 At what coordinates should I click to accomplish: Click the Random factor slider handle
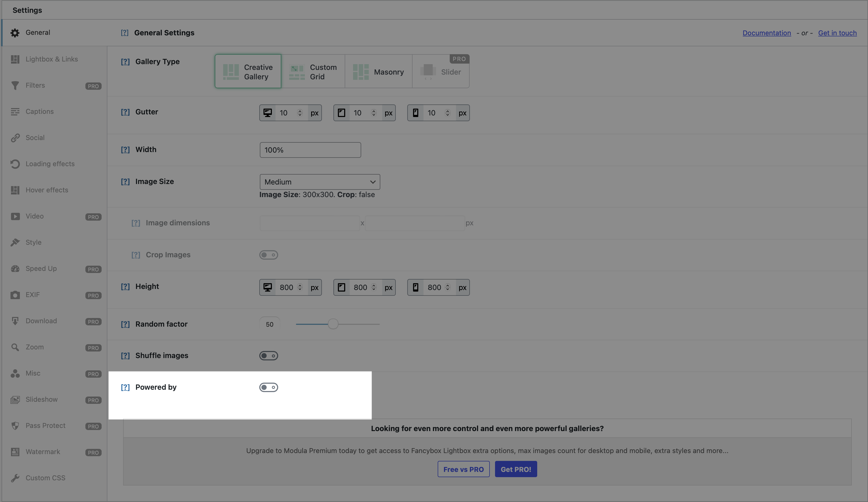333,324
